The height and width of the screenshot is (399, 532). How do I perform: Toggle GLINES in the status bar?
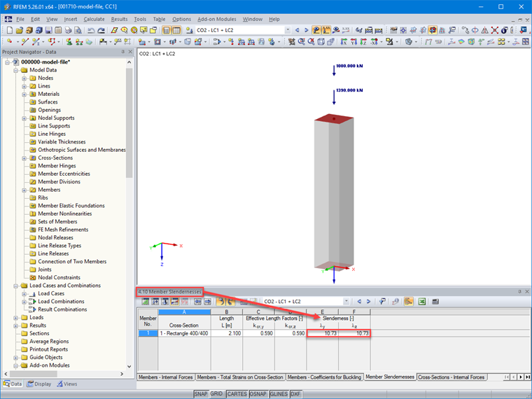[279, 394]
